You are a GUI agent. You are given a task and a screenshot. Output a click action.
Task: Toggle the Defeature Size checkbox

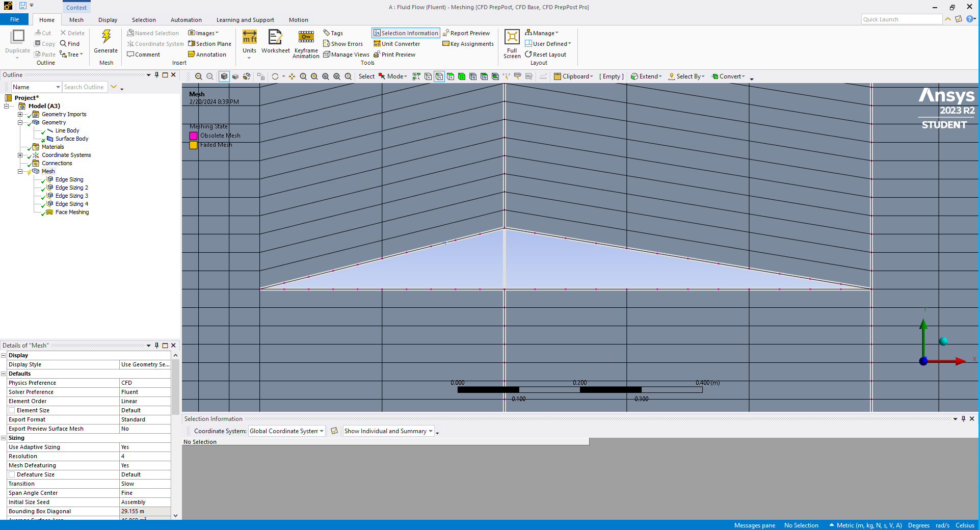pyautogui.click(x=12, y=474)
